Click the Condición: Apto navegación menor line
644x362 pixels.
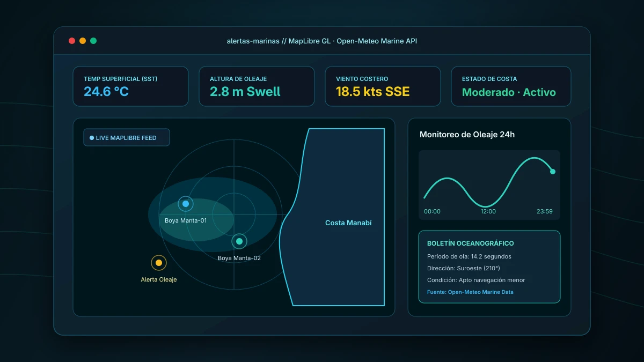(476, 280)
